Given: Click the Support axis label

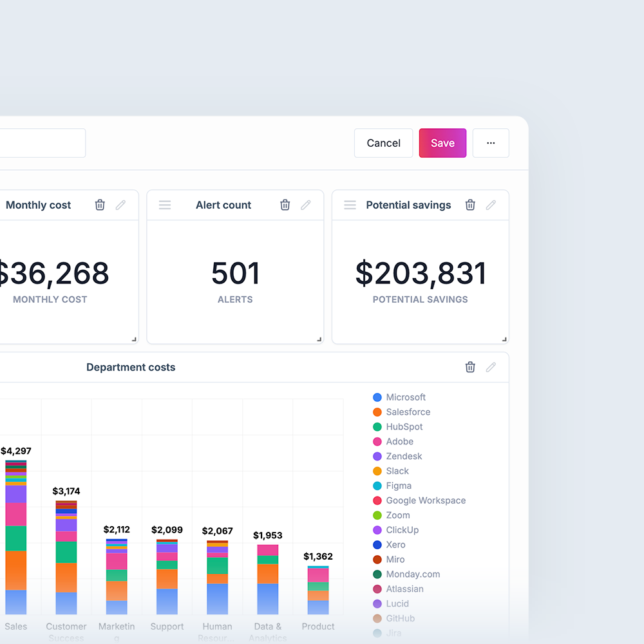Looking at the screenshot, I should click(167, 627).
